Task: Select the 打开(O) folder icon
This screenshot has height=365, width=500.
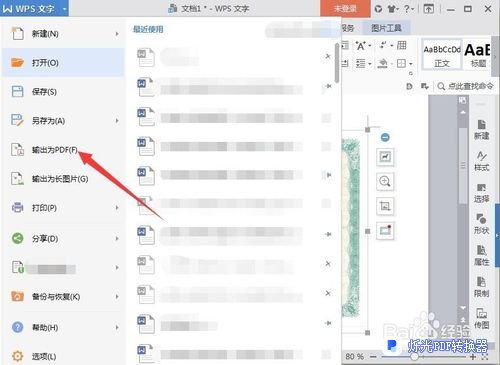Action: [17, 62]
